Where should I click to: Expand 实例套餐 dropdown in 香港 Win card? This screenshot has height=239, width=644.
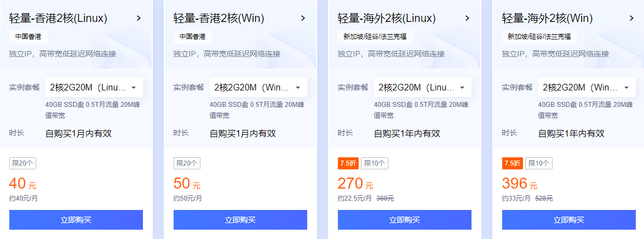click(x=258, y=87)
